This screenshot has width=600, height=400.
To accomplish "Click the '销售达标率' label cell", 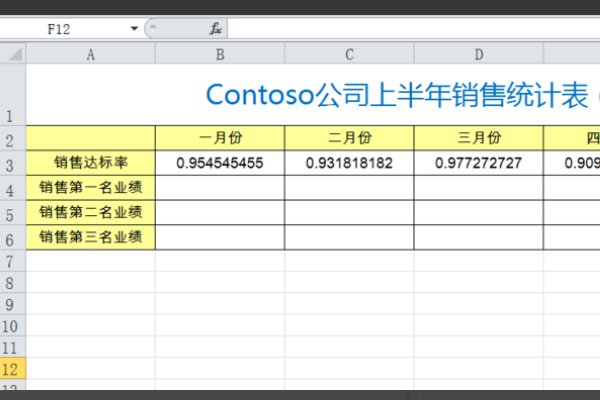I will [91, 163].
